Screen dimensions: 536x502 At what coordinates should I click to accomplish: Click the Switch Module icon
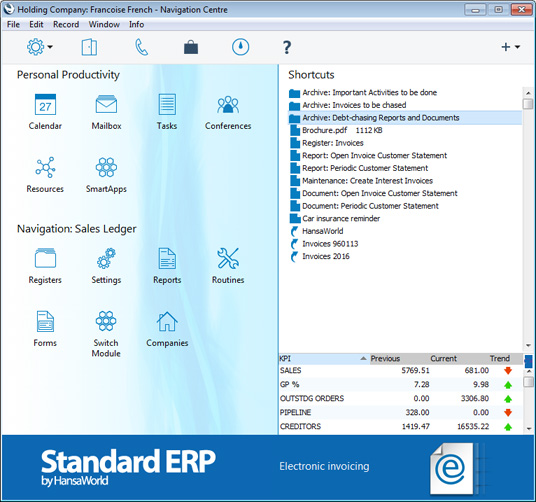[106, 321]
